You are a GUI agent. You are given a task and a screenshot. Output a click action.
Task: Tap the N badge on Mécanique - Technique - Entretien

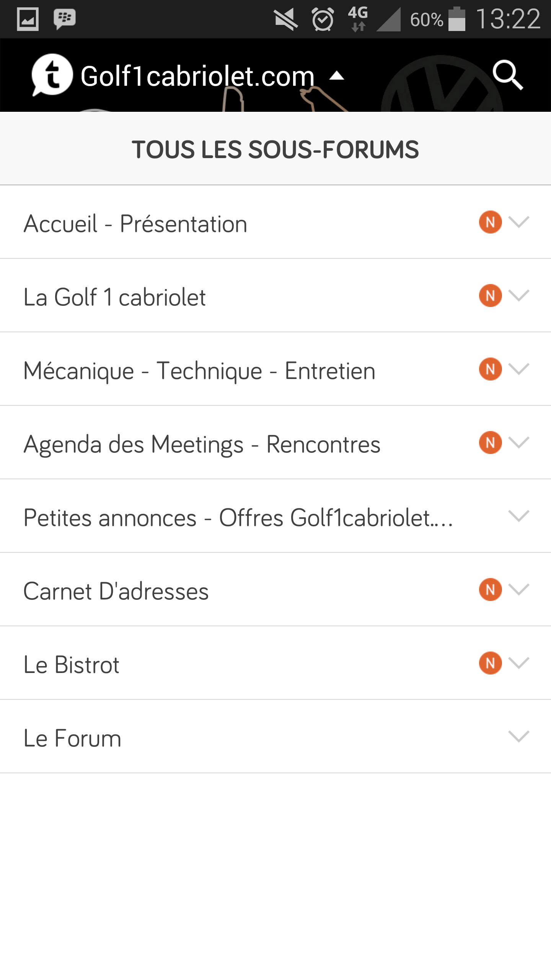(x=490, y=369)
